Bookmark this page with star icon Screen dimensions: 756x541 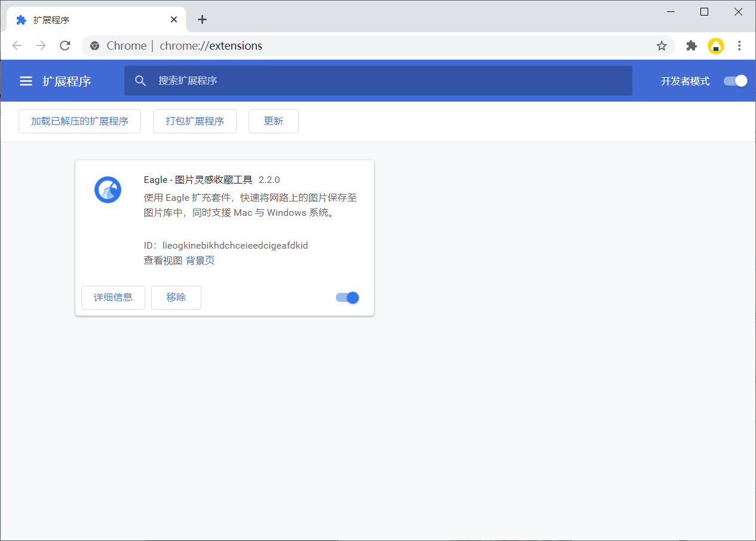[662, 45]
